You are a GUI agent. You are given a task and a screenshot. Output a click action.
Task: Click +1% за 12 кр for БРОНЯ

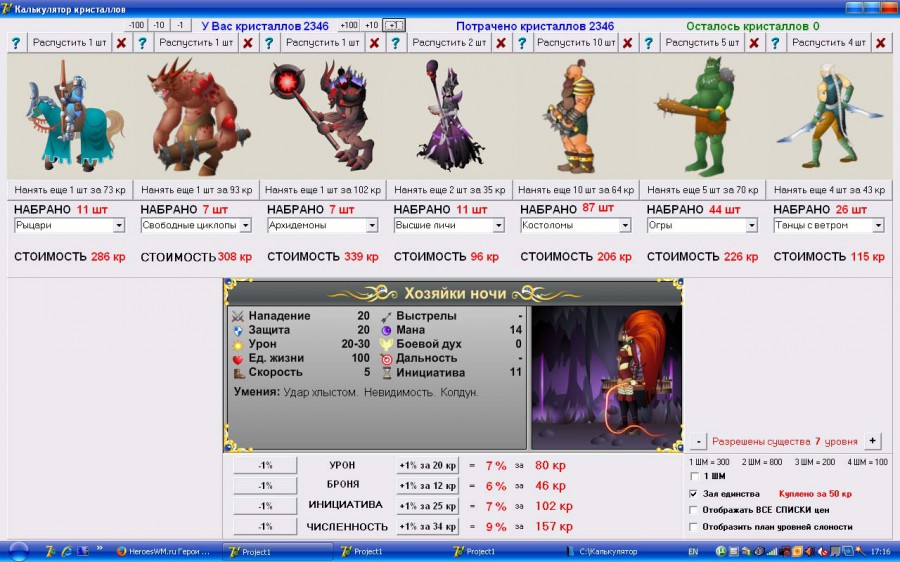428,486
